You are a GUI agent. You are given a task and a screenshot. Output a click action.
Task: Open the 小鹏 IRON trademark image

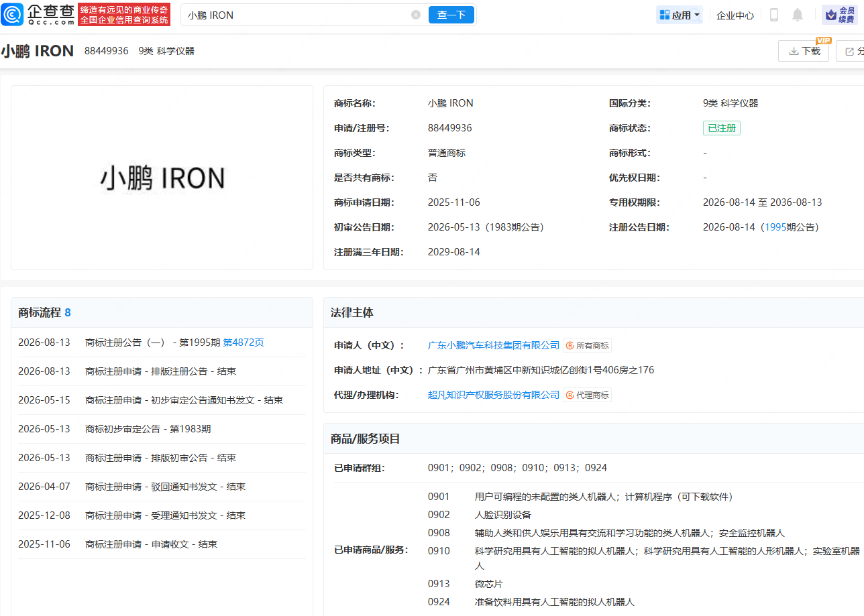(162, 178)
